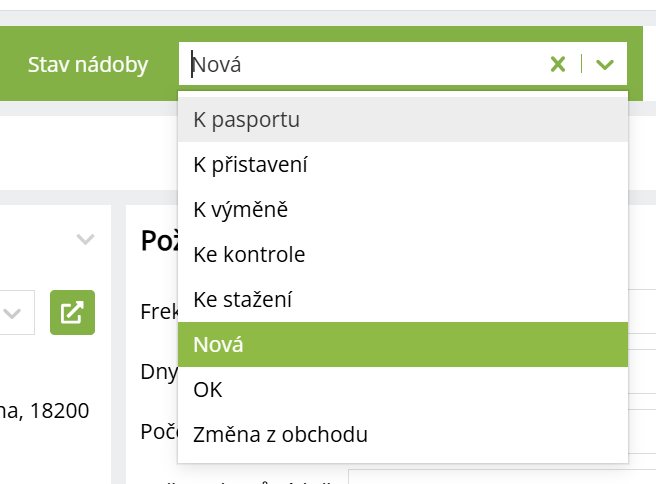Screen dimensions: 656x484
Task: Clear the selected Stav nádoby value
Action: click(558, 65)
